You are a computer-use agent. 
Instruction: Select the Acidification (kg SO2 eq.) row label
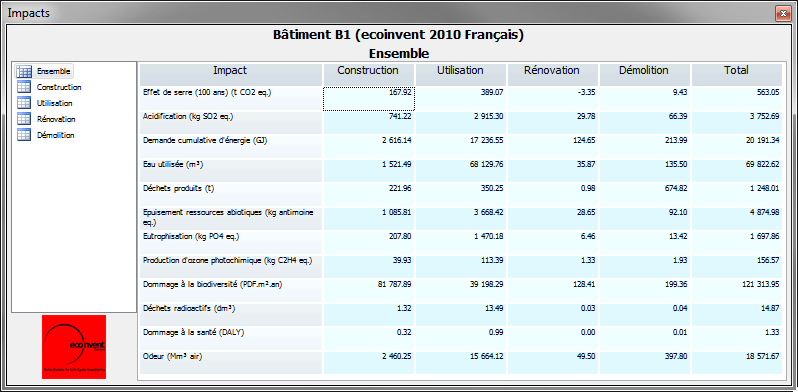coord(188,117)
